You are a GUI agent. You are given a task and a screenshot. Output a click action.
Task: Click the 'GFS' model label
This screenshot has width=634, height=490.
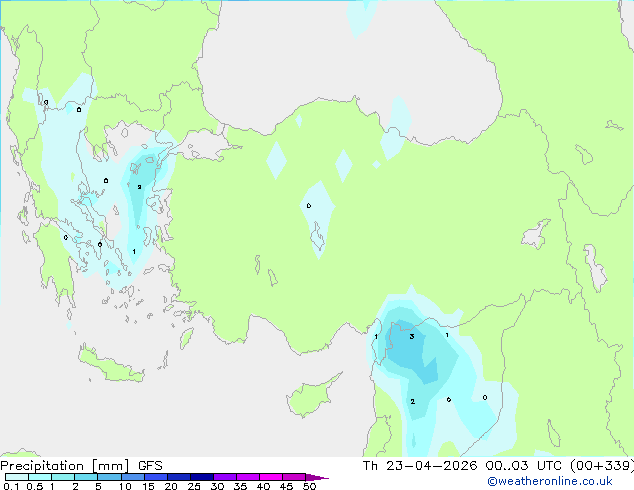coord(150,466)
